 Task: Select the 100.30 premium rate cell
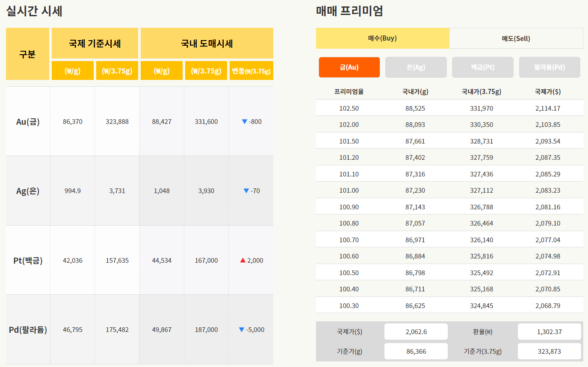[349, 305]
